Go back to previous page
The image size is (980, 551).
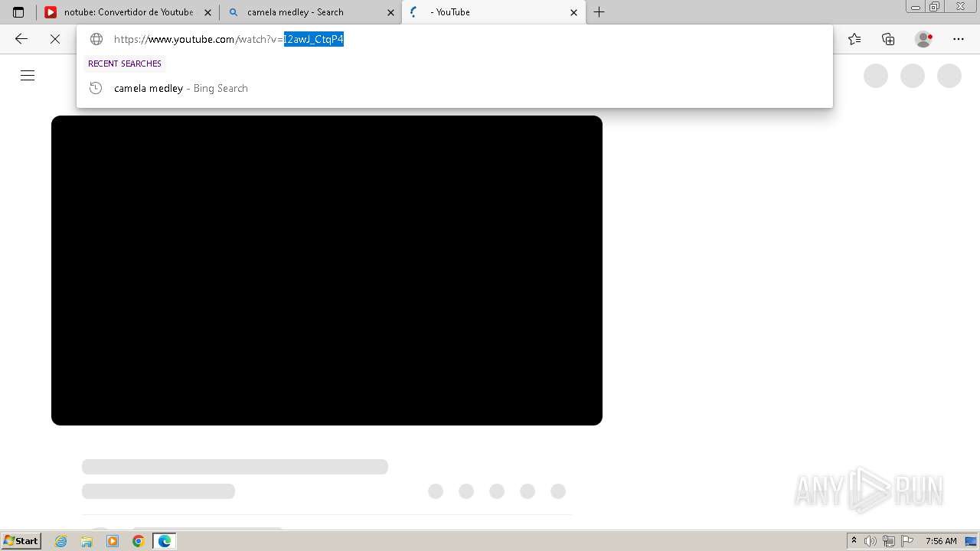pos(21,39)
